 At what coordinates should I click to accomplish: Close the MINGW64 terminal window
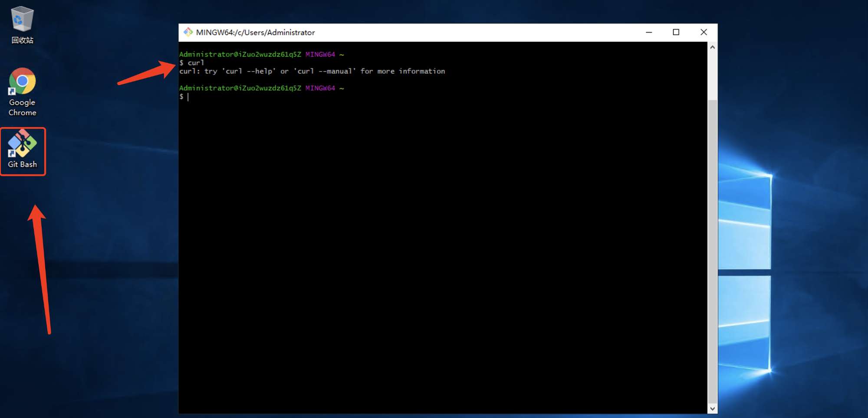pyautogui.click(x=704, y=32)
